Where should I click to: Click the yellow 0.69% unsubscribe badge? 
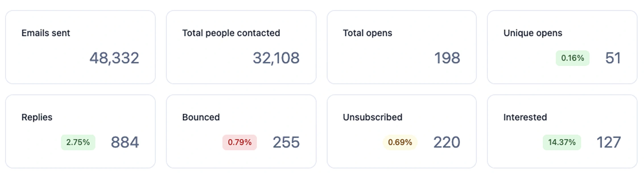coord(400,142)
